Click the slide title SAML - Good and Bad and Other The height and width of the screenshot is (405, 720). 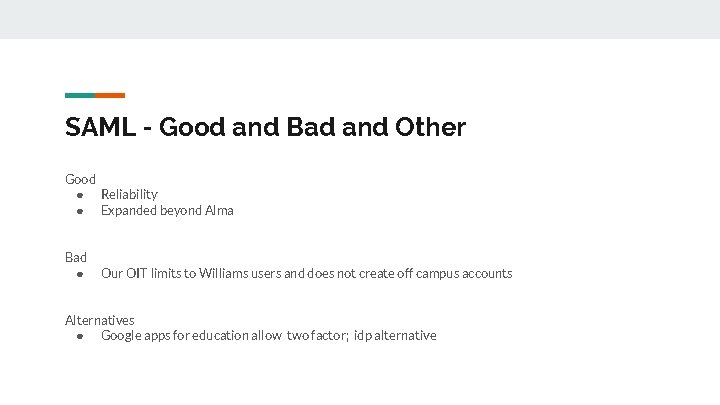coord(265,127)
